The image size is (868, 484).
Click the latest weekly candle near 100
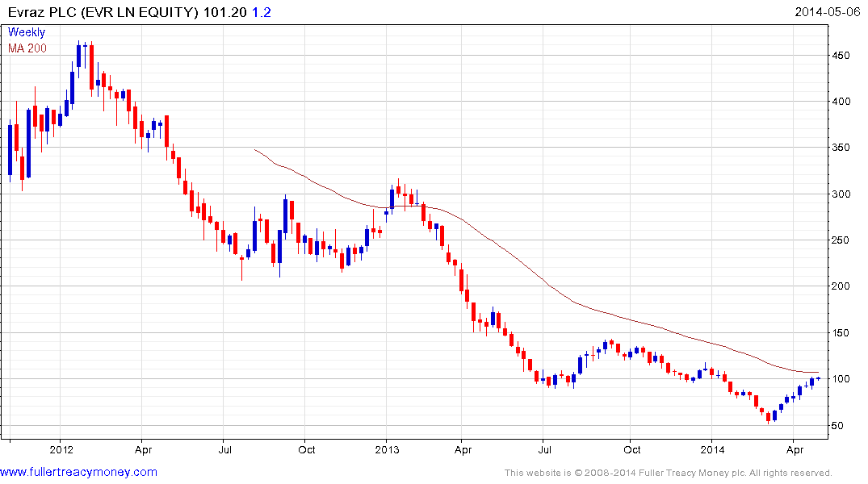tap(818, 378)
